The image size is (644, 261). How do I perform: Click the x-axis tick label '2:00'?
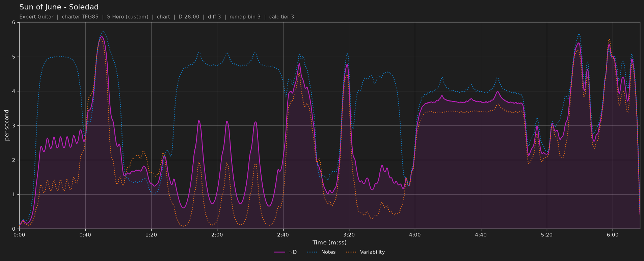click(x=217, y=235)
